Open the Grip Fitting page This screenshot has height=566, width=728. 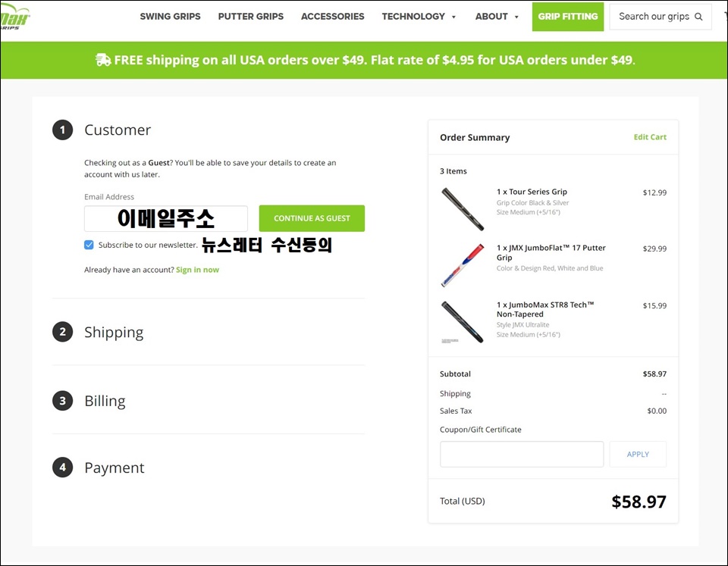568,17
